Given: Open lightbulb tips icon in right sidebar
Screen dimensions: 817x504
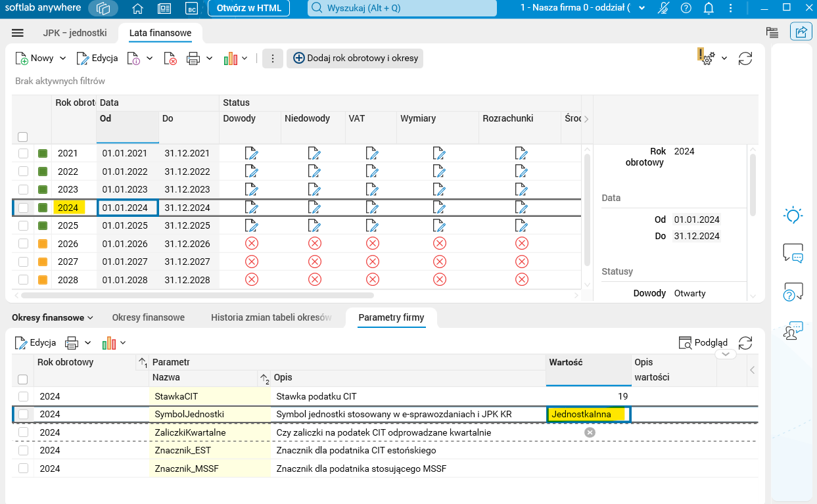Looking at the screenshot, I should pos(793,215).
